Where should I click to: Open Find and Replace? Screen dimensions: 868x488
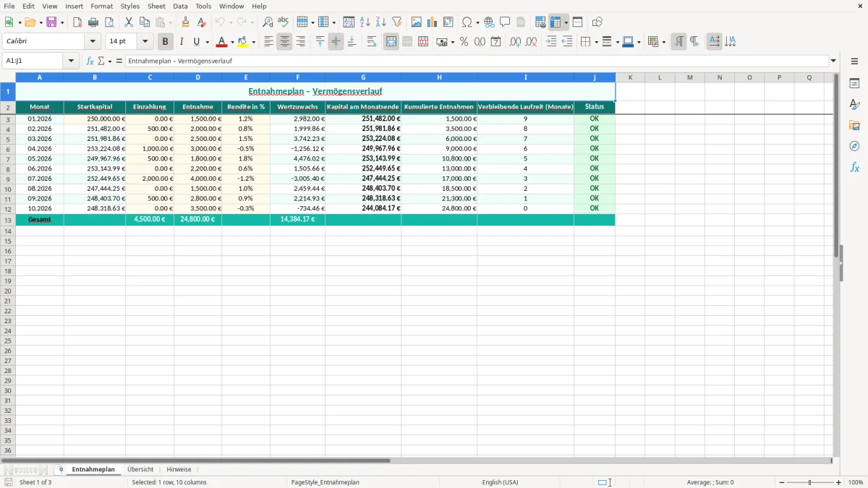(x=268, y=22)
